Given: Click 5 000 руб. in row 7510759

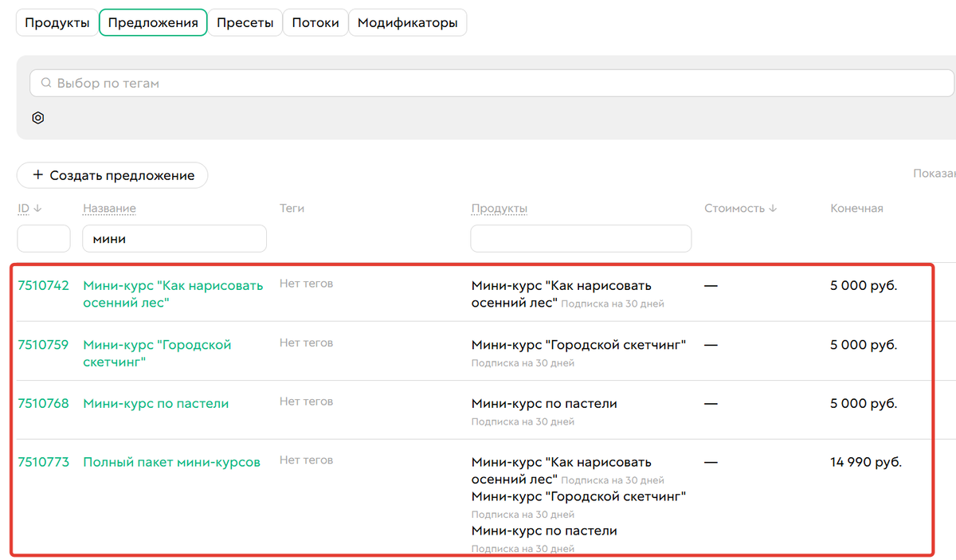Looking at the screenshot, I should pyautogui.click(x=864, y=345).
